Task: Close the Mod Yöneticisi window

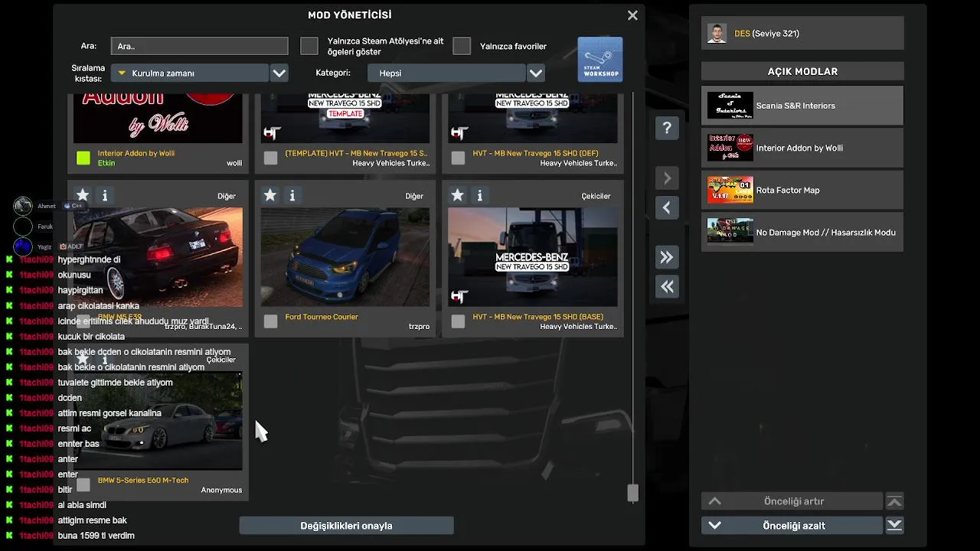Action: (632, 15)
